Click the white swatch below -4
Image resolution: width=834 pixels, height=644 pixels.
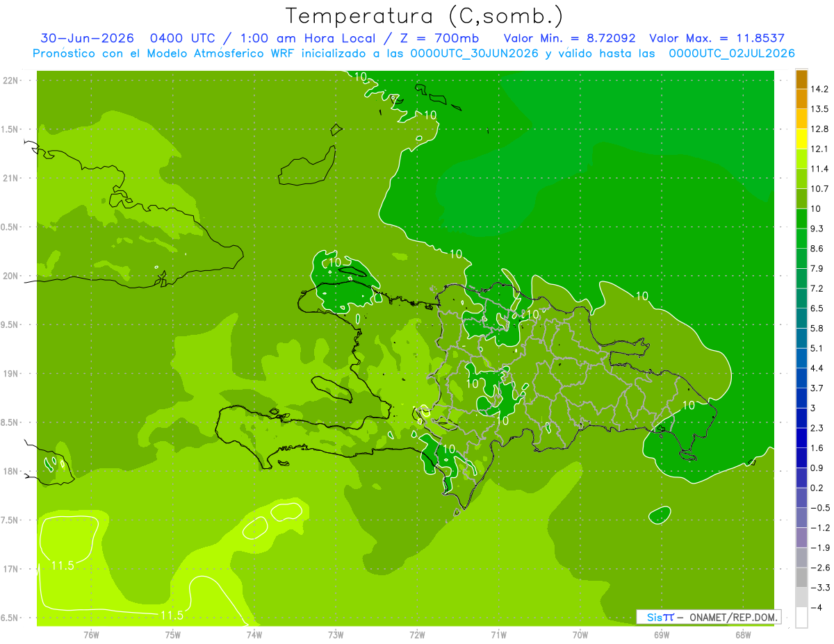pos(801,618)
